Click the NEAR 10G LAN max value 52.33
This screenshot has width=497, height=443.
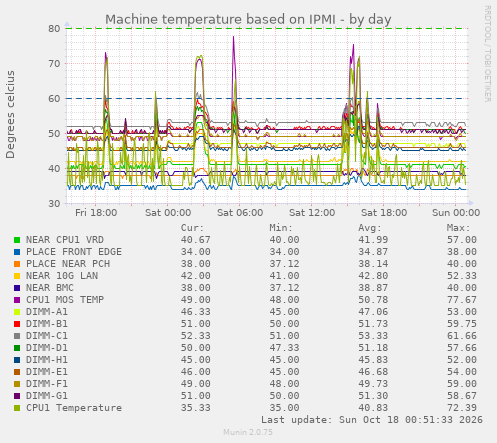tap(462, 276)
